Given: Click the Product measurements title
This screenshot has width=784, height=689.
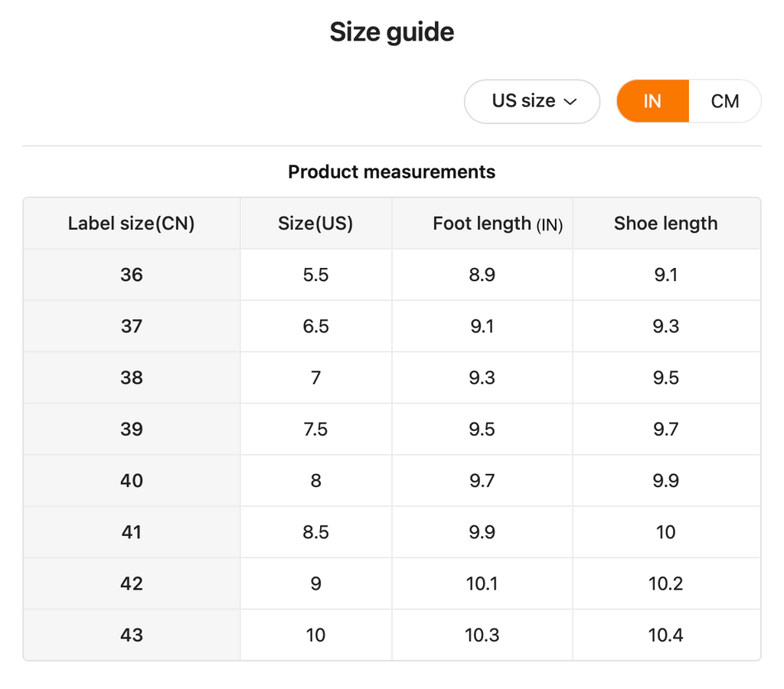Looking at the screenshot, I should point(391,171).
